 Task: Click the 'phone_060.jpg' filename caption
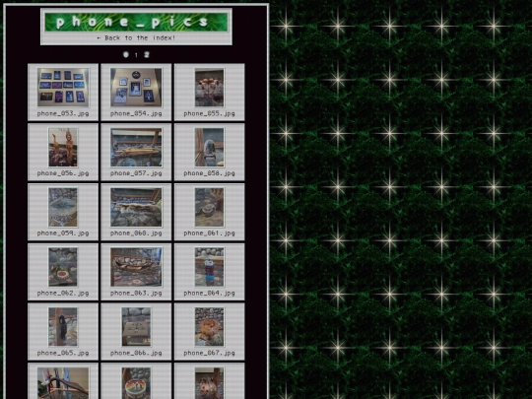click(136, 233)
